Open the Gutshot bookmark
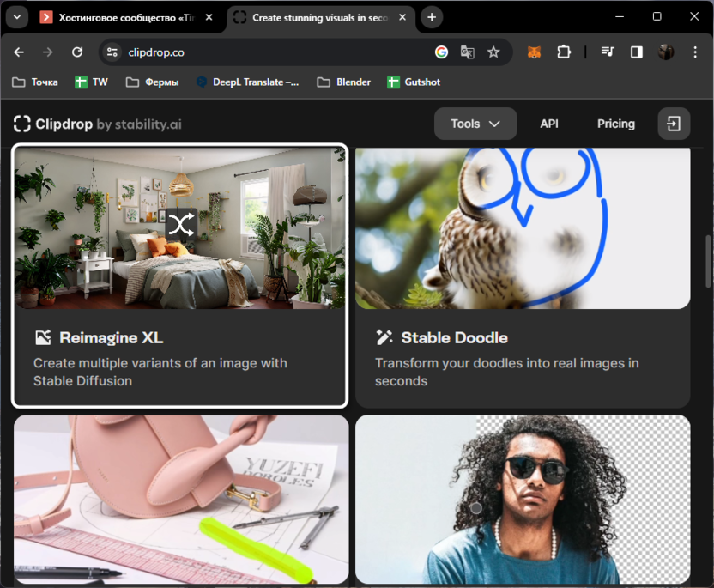Screen dimensions: 714x588 pos(414,82)
